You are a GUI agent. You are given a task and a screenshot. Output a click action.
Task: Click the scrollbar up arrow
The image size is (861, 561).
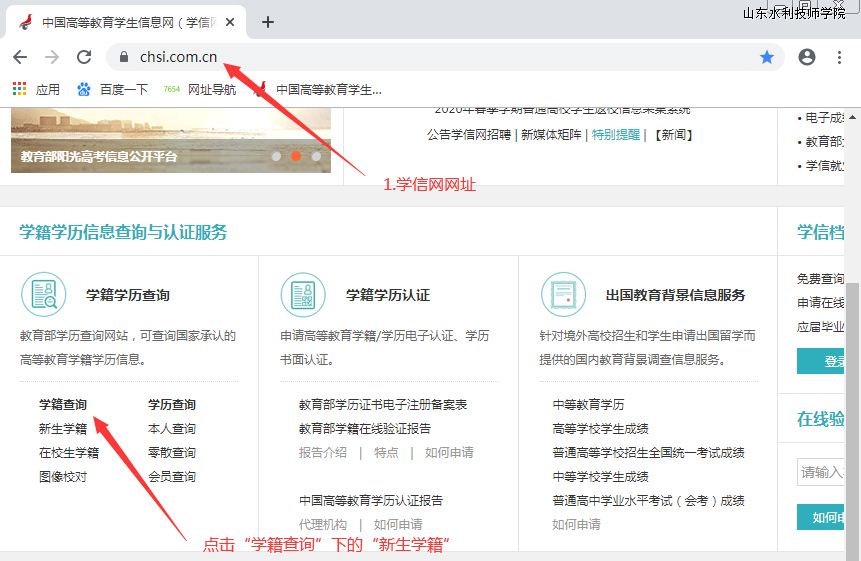(852, 117)
